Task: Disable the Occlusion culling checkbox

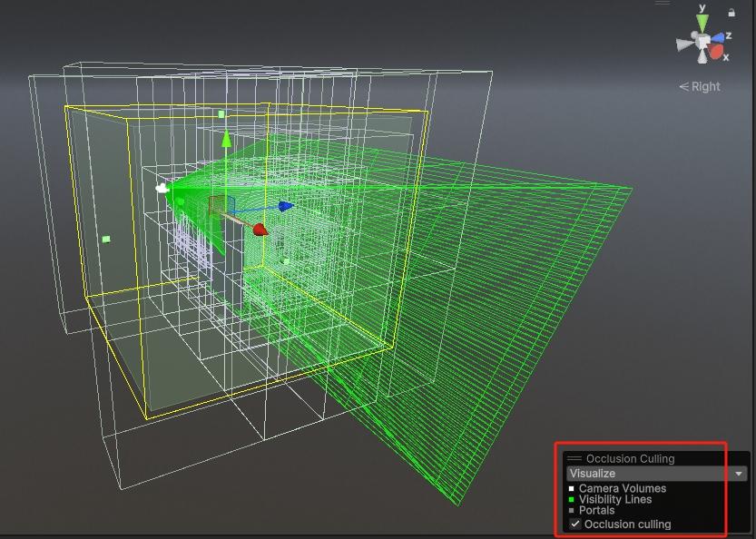Action: [x=574, y=524]
